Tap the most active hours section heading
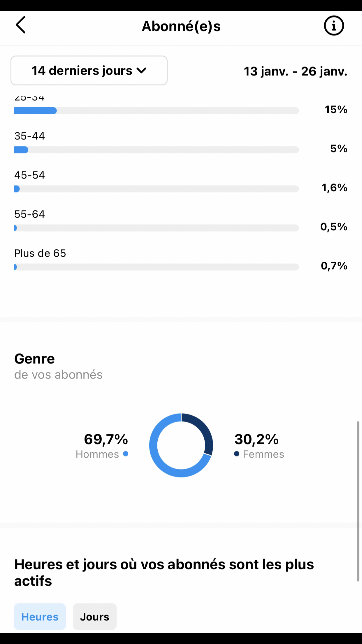This screenshot has height=644, width=362. tap(164, 573)
